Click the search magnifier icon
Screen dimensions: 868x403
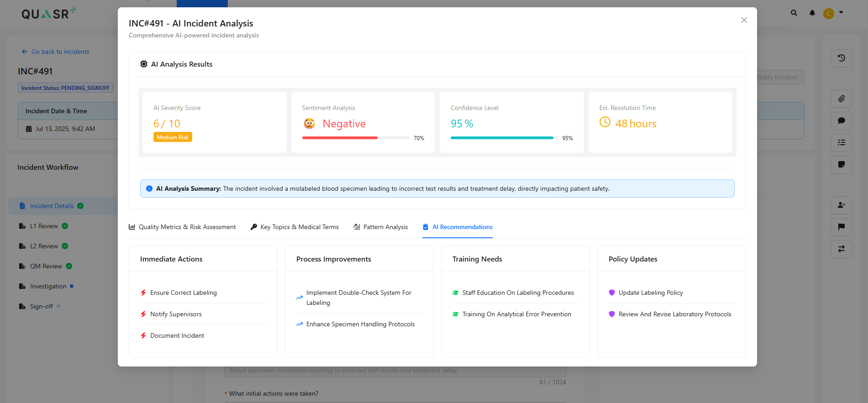tap(794, 13)
